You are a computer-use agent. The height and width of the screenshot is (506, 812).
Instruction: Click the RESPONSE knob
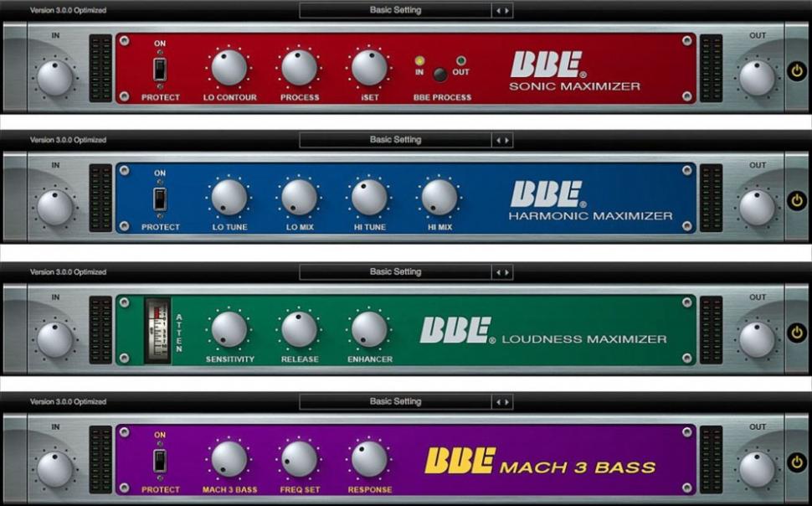pos(369,459)
